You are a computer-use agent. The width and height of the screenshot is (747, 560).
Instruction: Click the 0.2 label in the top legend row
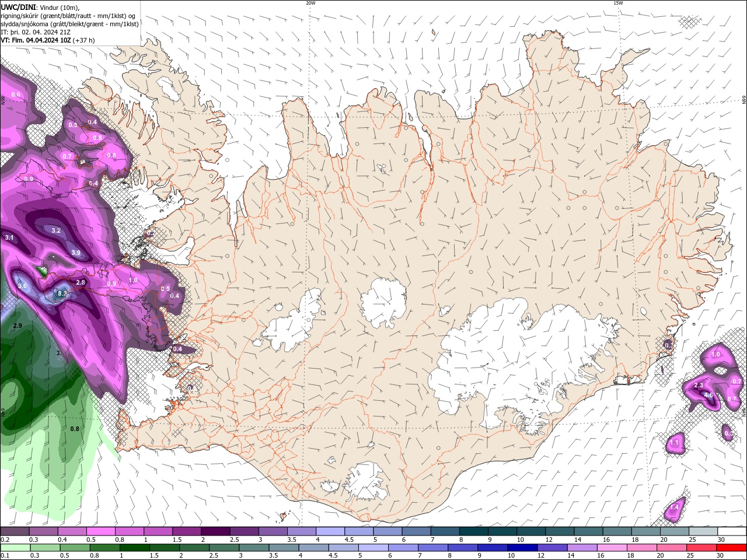click(5, 540)
